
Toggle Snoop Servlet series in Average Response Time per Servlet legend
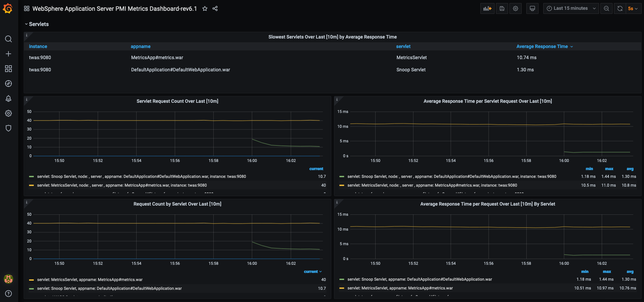tap(452, 177)
